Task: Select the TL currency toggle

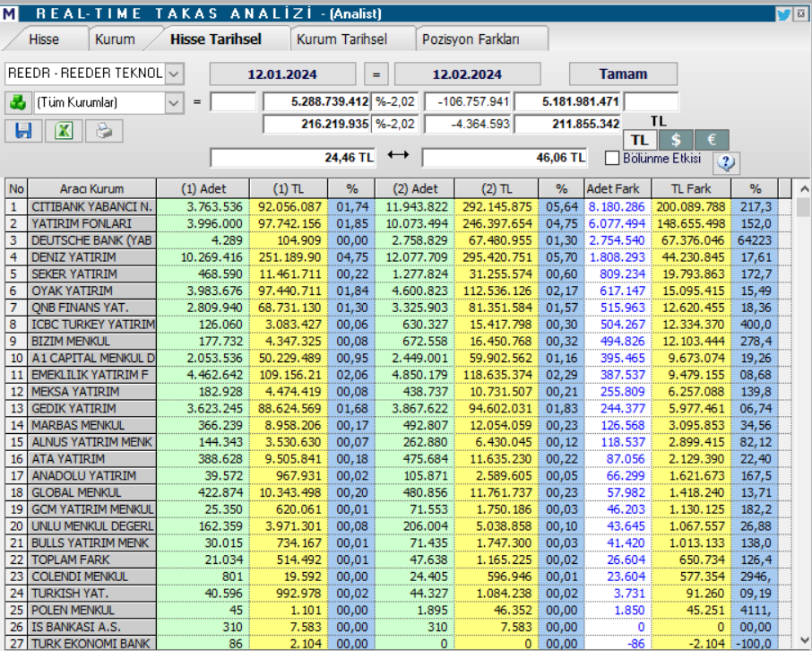Action: click(640, 140)
